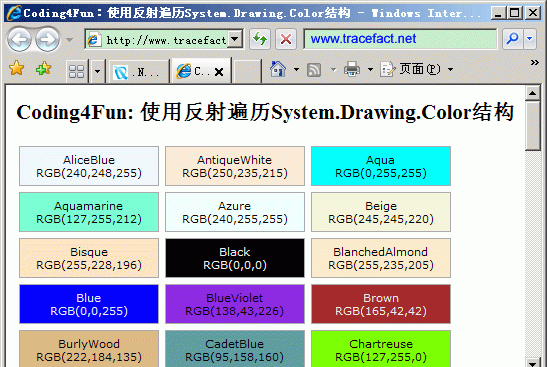Click the address bar URL field
The image size is (547, 367).
(157, 39)
